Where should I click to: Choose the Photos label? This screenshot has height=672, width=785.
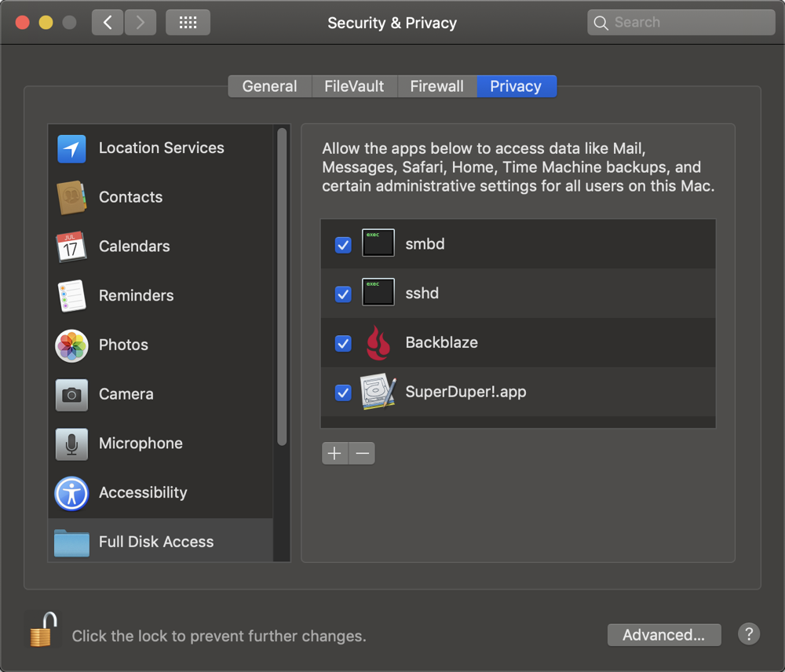(x=123, y=345)
